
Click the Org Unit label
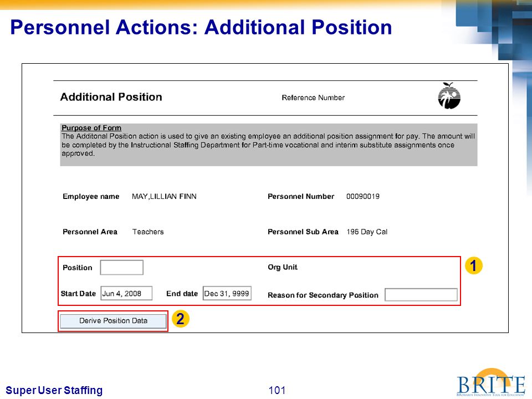point(282,267)
